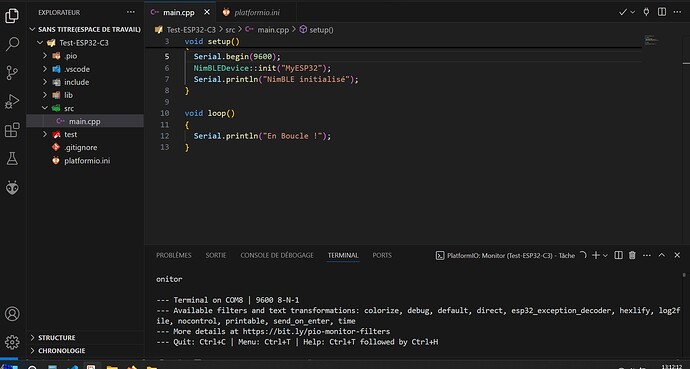Open the Search view icon

(12, 44)
